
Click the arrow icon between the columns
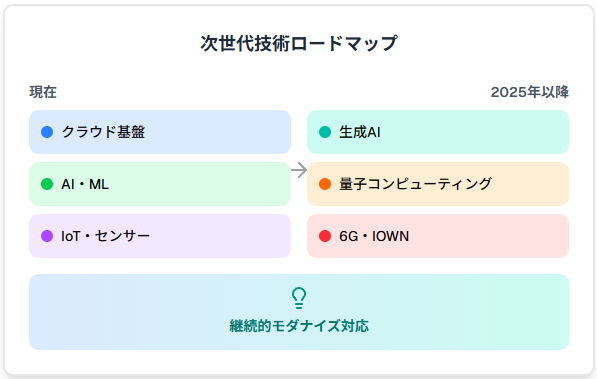click(299, 170)
